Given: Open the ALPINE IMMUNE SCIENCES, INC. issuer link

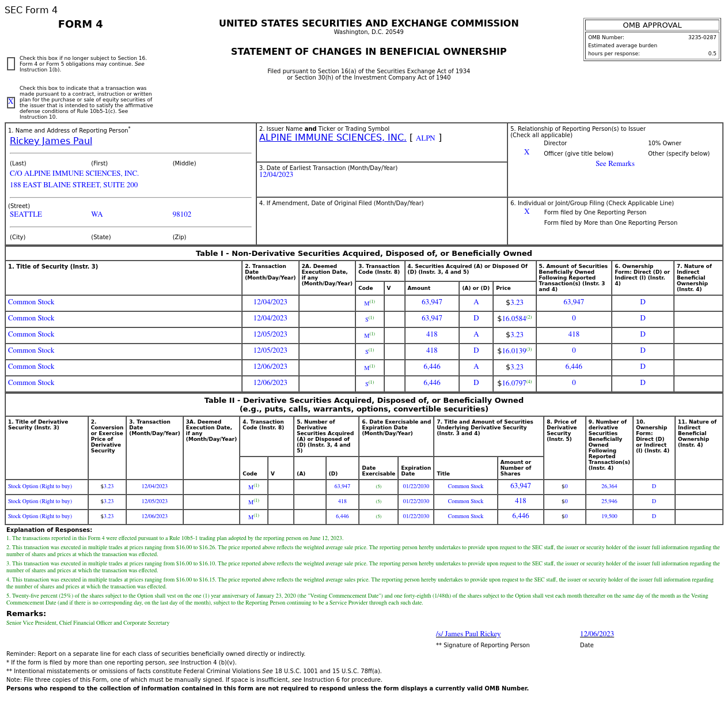Looking at the screenshot, I should tap(332, 138).
